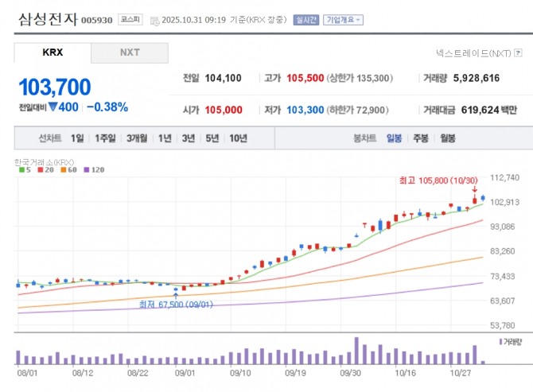This screenshot has width=533, height=392.
Task: Click the blue arrow at 최저 67,500 marker
Action: click(176, 293)
